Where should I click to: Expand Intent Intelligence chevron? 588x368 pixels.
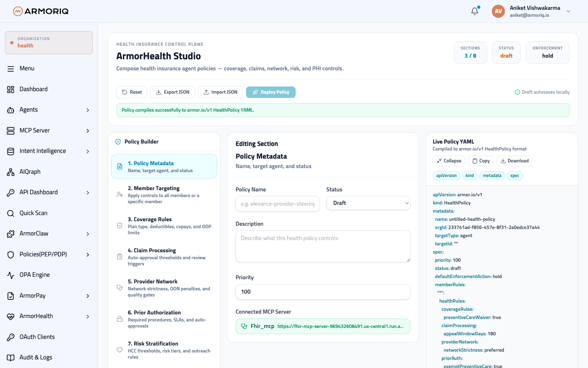point(88,151)
